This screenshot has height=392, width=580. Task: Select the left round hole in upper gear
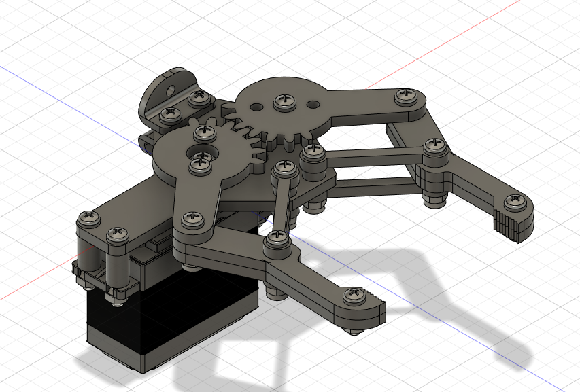tap(256, 107)
